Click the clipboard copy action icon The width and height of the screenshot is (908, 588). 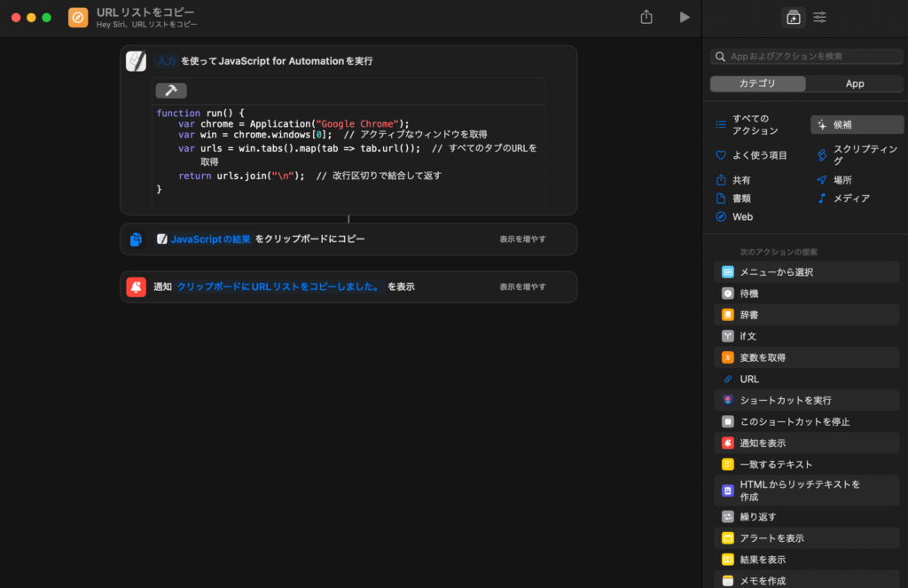pos(137,239)
